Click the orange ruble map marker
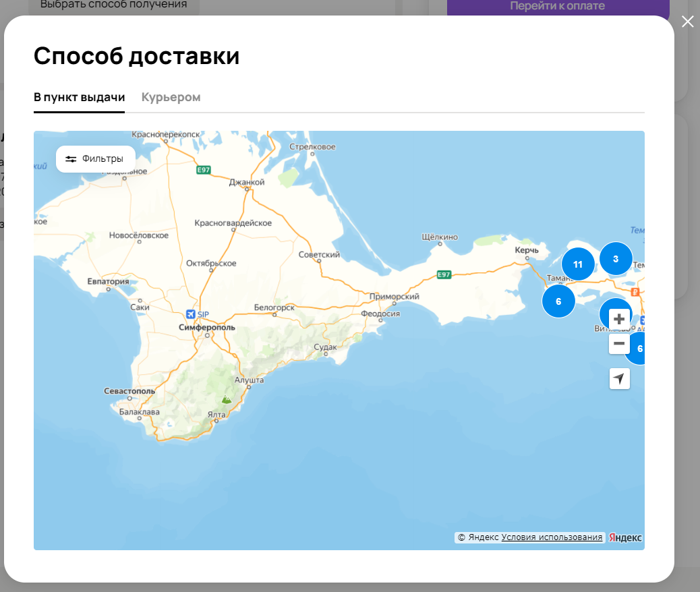This screenshot has height=592, width=700. (x=635, y=292)
